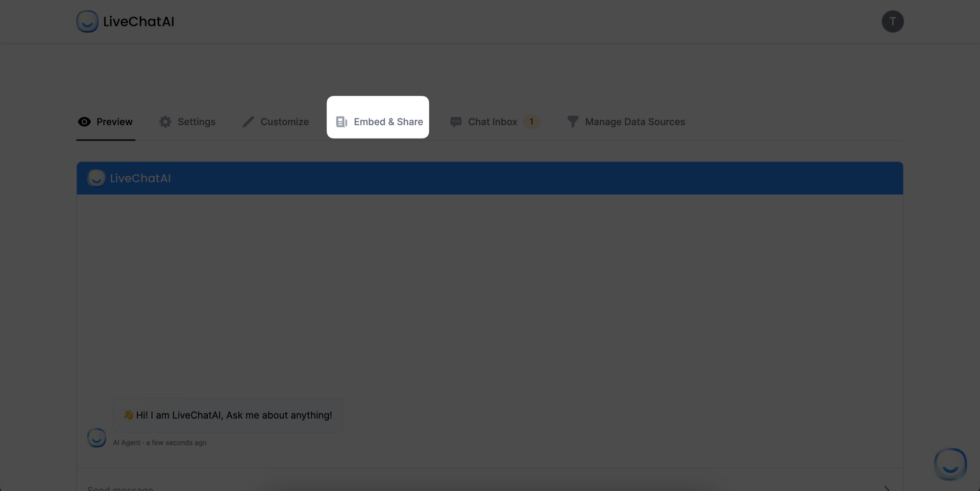Image resolution: width=980 pixels, height=491 pixels.
Task: Click the LiveChatAI logo in the chat header
Action: click(96, 178)
